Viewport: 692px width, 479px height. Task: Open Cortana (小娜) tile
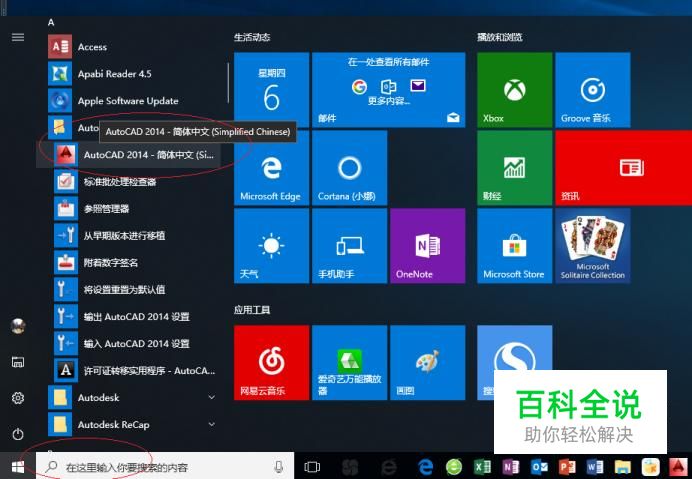350,168
